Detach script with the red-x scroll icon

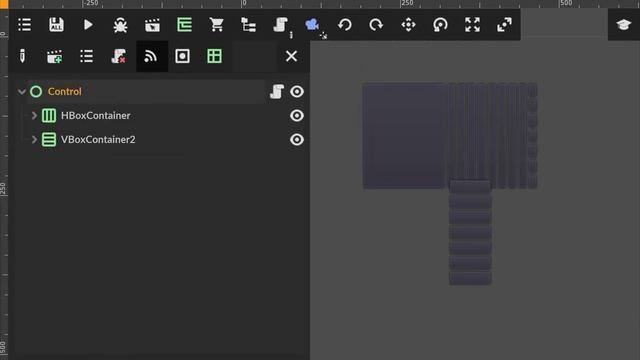click(x=118, y=56)
